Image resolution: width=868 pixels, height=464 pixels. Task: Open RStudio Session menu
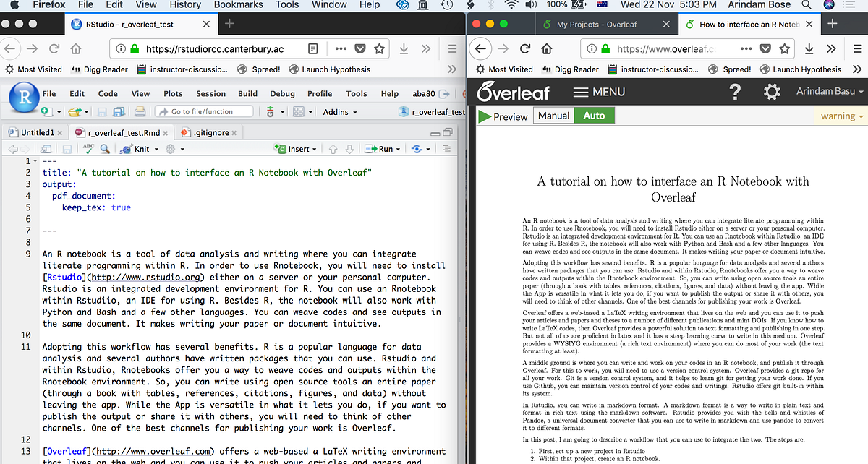[210, 93]
